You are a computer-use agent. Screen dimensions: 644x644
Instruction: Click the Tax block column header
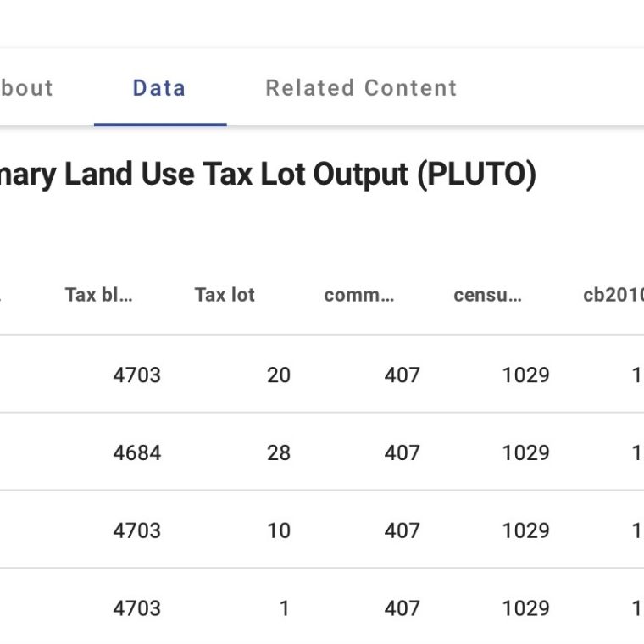coord(99,295)
